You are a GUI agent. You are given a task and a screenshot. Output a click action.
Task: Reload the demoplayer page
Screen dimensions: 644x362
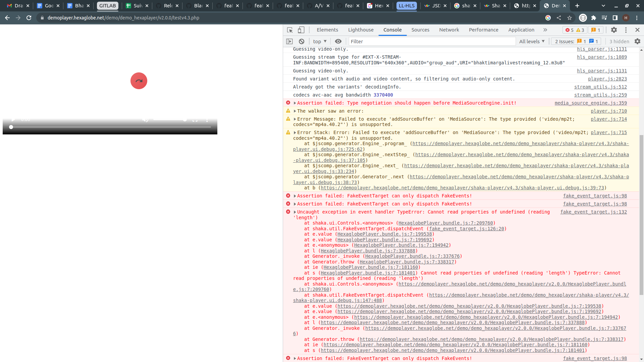(x=29, y=18)
